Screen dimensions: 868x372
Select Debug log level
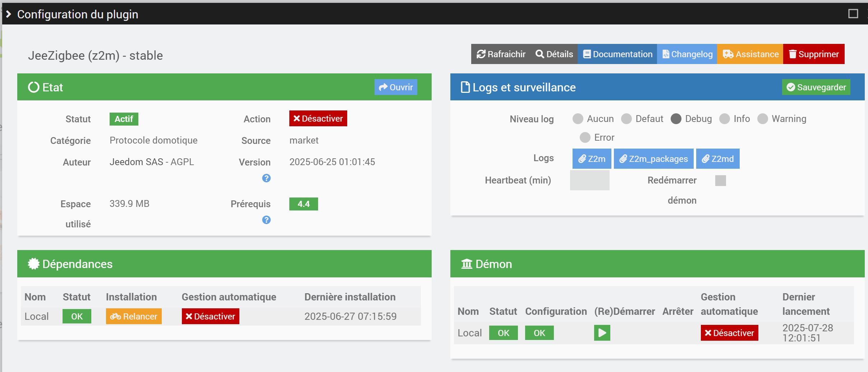click(676, 119)
